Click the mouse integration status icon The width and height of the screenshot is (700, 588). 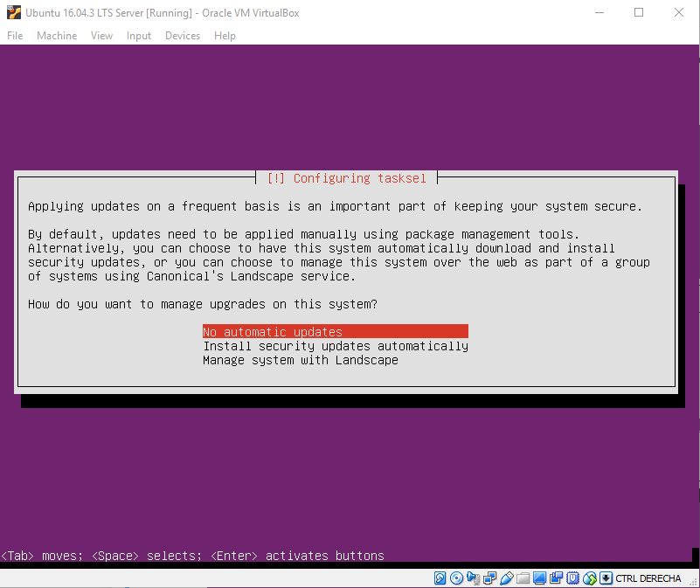point(590,578)
